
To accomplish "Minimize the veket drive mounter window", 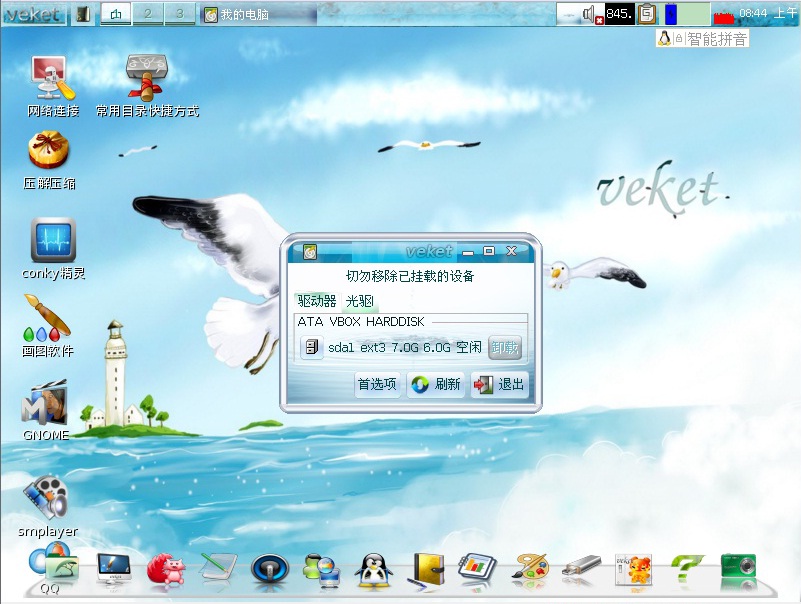I will point(468,251).
